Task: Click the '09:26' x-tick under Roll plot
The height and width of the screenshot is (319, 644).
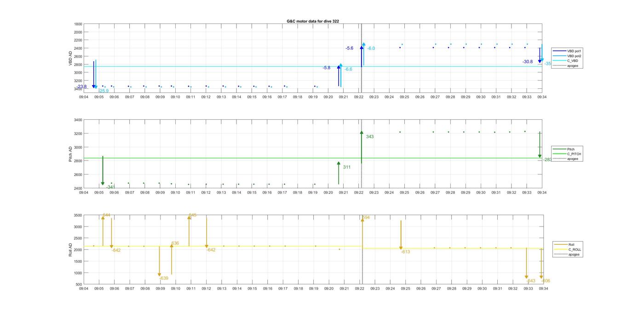Action: (420, 289)
